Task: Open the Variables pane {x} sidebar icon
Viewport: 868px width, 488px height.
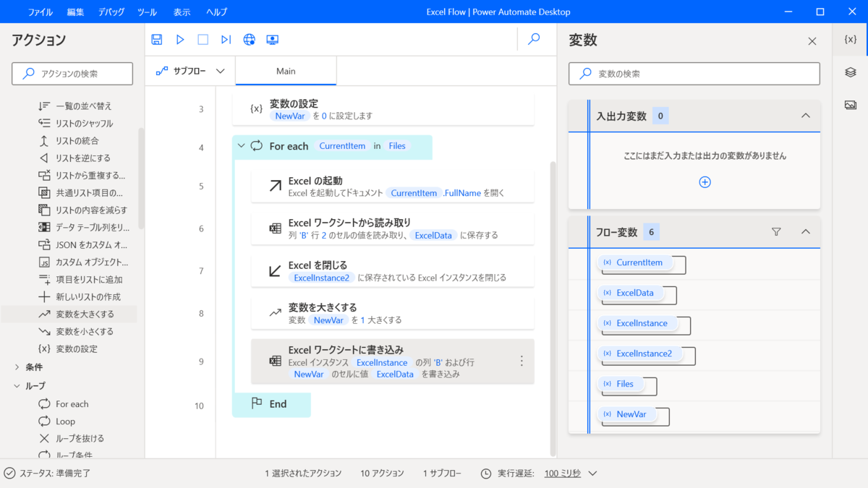Action: coord(851,40)
